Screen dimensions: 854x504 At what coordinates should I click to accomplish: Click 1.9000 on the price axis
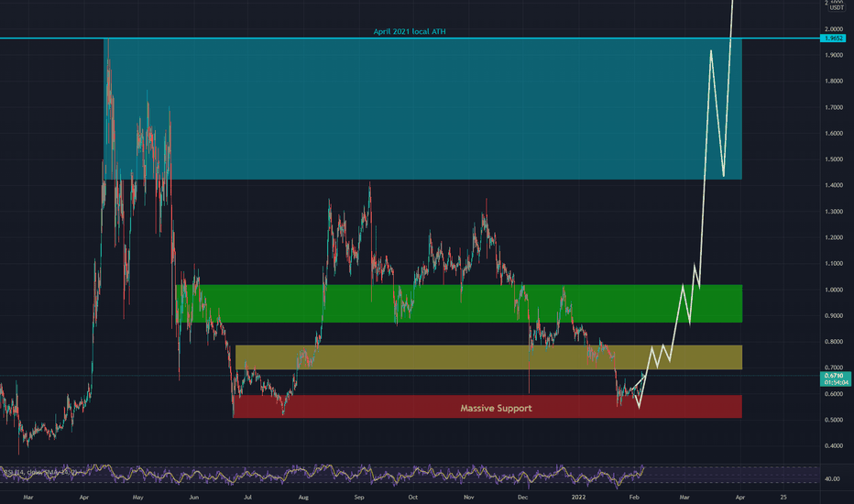click(x=834, y=55)
